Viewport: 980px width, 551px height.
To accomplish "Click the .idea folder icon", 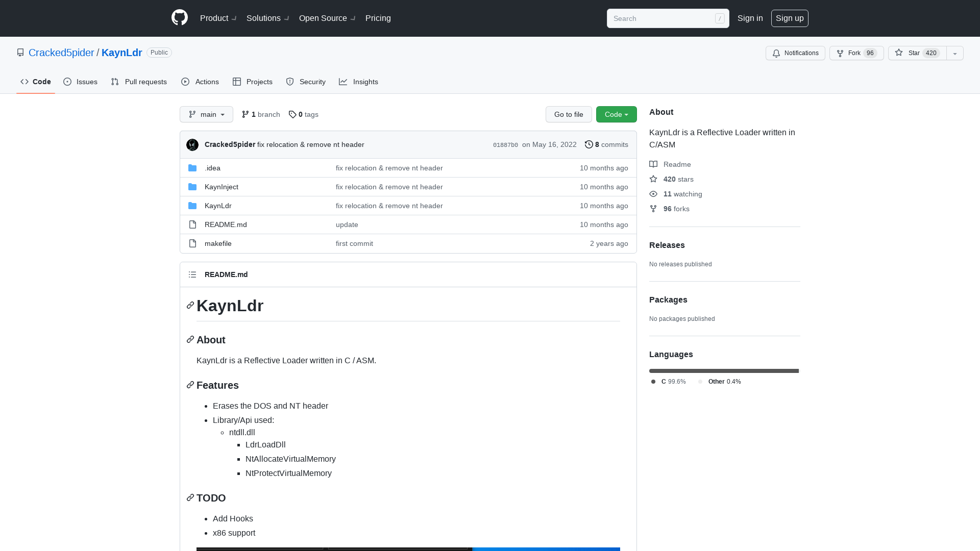I will (192, 168).
